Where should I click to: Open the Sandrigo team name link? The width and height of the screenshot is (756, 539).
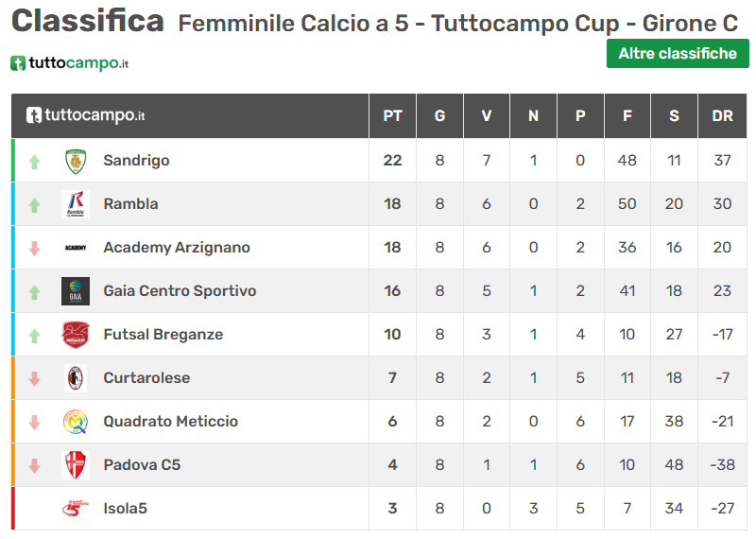(x=136, y=161)
